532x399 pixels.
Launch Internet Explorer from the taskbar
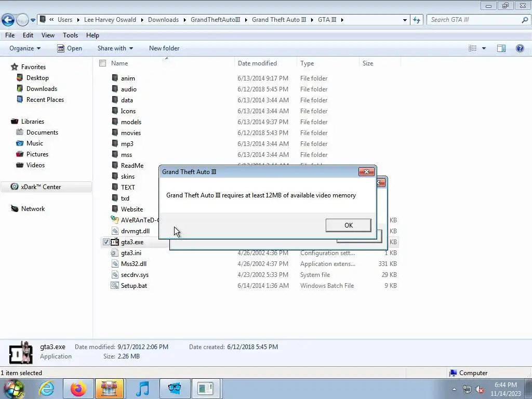click(x=46, y=389)
